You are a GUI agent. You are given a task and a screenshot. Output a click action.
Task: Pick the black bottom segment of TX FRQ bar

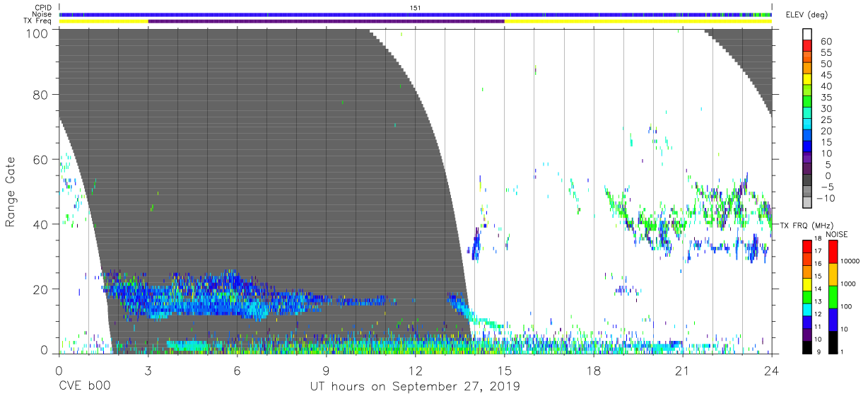tap(807, 347)
